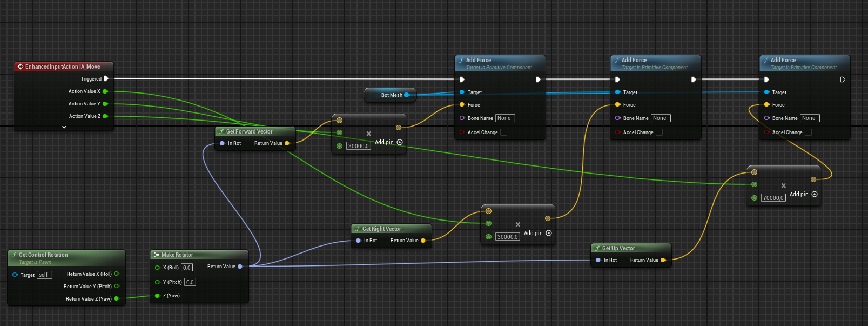This screenshot has width=868, height=326.
Task: Click the In Rot pin on Get Right Vector
Action: (x=358, y=241)
